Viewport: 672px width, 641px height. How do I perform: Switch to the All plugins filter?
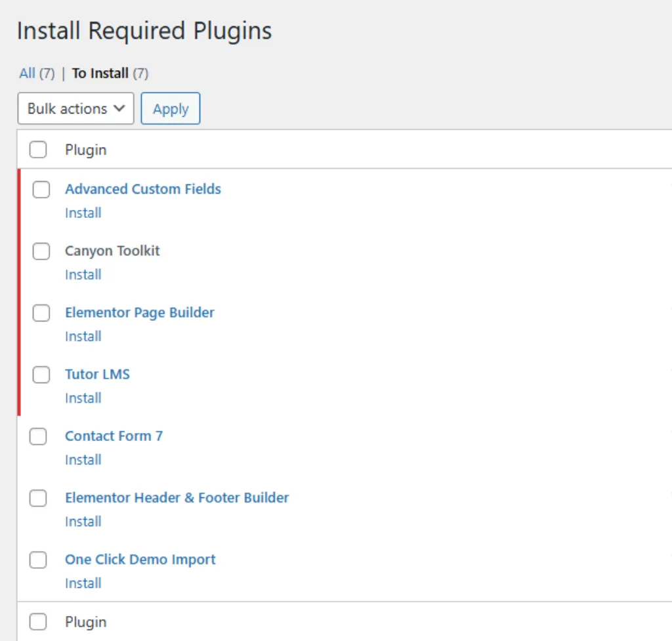(x=27, y=73)
